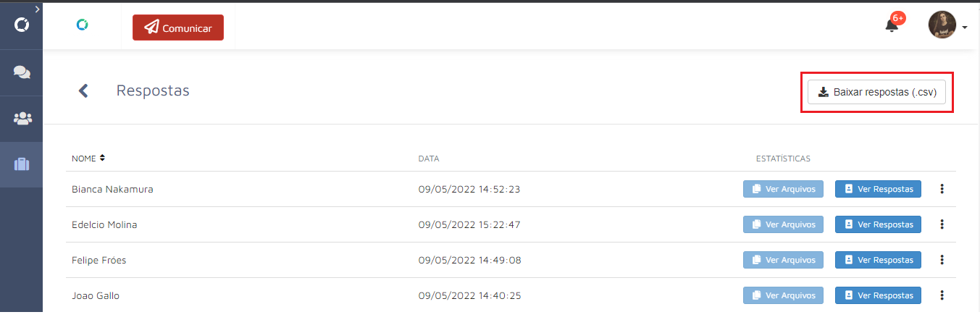Open the account dropdown caret beside avatar
The width and height of the screenshot is (980, 333).
965,28
